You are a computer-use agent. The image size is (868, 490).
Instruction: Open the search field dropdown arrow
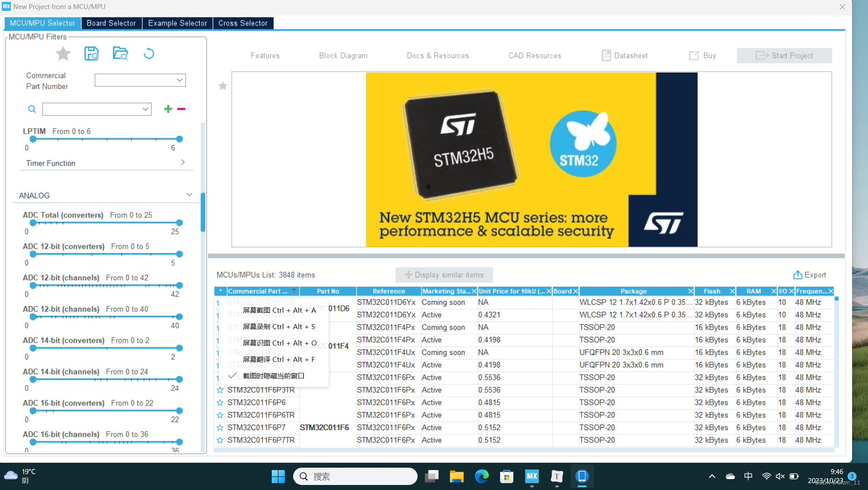click(145, 109)
